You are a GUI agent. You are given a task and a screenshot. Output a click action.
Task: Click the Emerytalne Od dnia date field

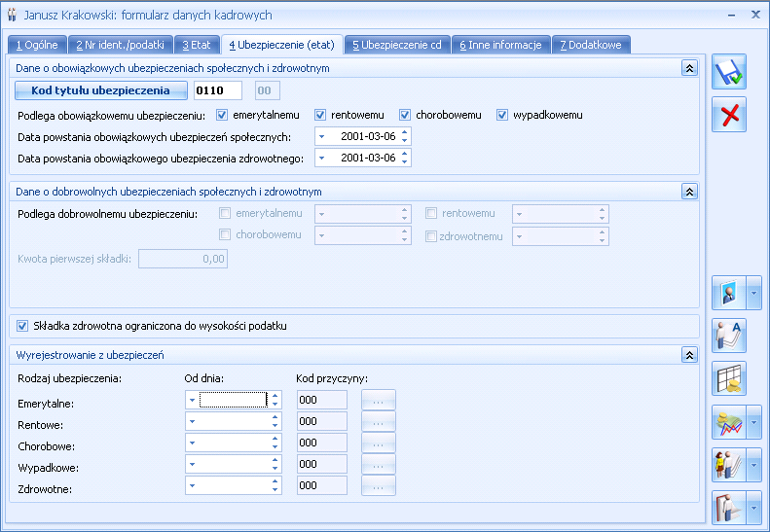pyautogui.click(x=234, y=400)
